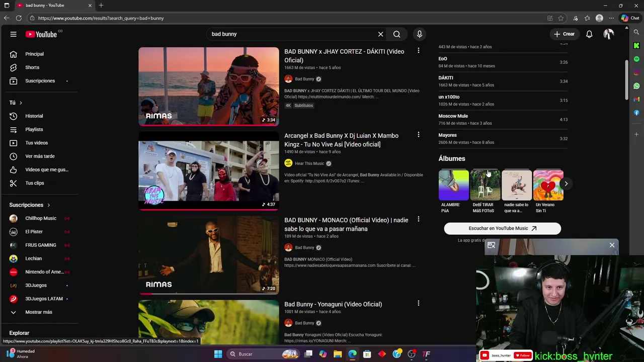Close the webcam overlay panel
This screenshot has height=362, width=644.
click(612, 245)
